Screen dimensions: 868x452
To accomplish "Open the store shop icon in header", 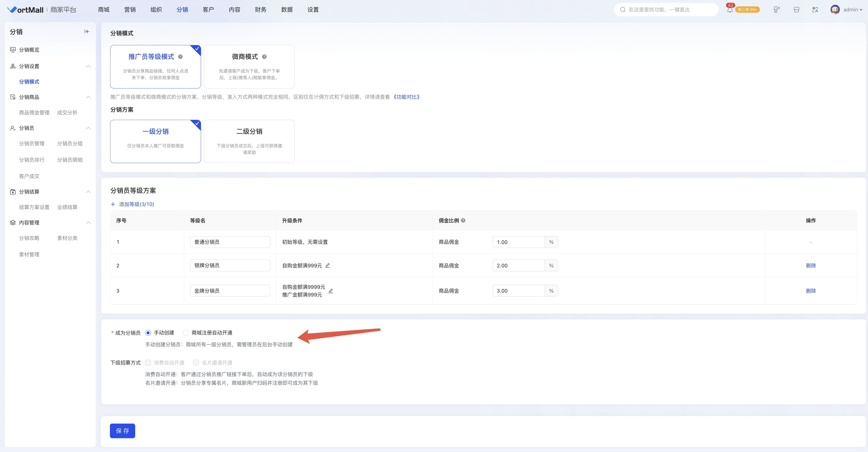I will (796, 10).
